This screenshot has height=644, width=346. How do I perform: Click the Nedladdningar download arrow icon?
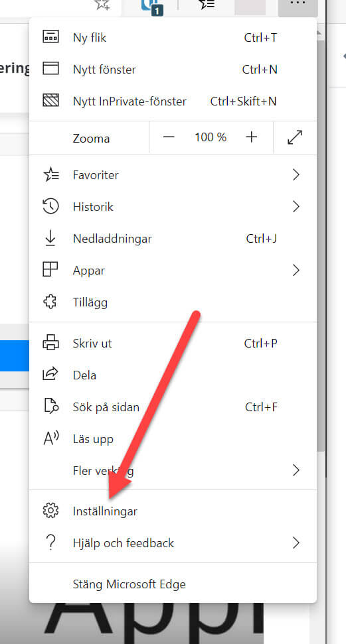coord(50,238)
